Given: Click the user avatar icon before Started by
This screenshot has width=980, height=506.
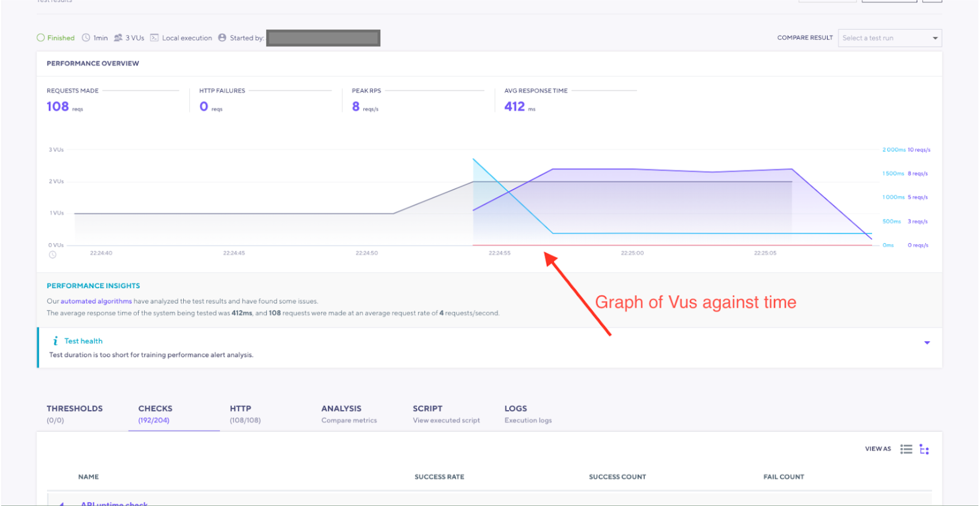Looking at the screenshot, I should (x=222, y=37).
